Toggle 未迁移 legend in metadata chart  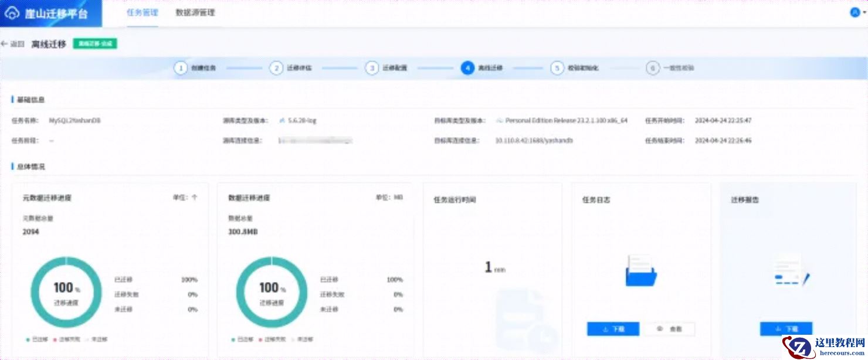(96, 339)
